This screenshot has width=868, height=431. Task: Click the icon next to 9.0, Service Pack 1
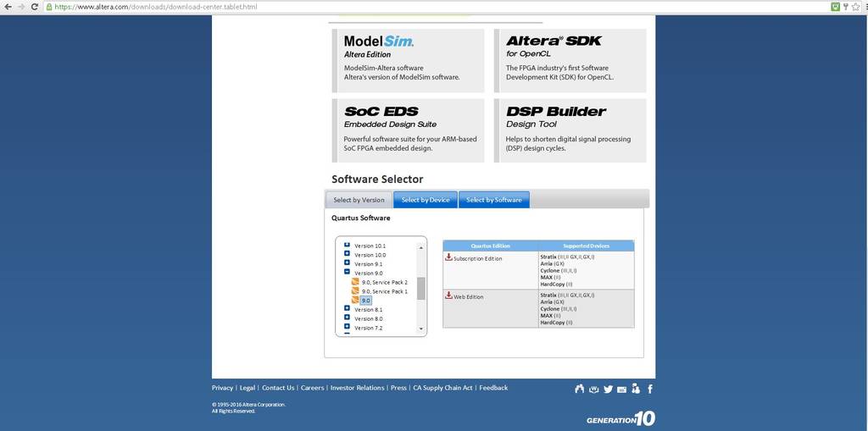[356, 291]
